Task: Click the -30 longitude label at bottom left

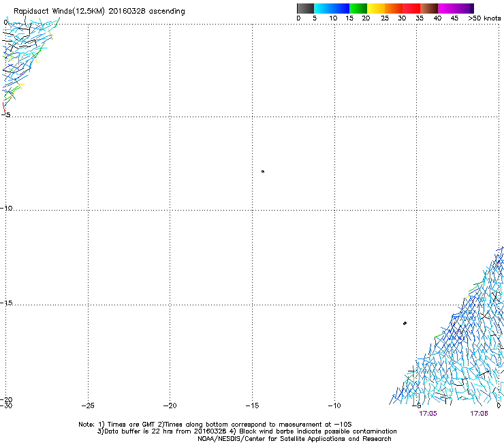Action: coord(6,406)
